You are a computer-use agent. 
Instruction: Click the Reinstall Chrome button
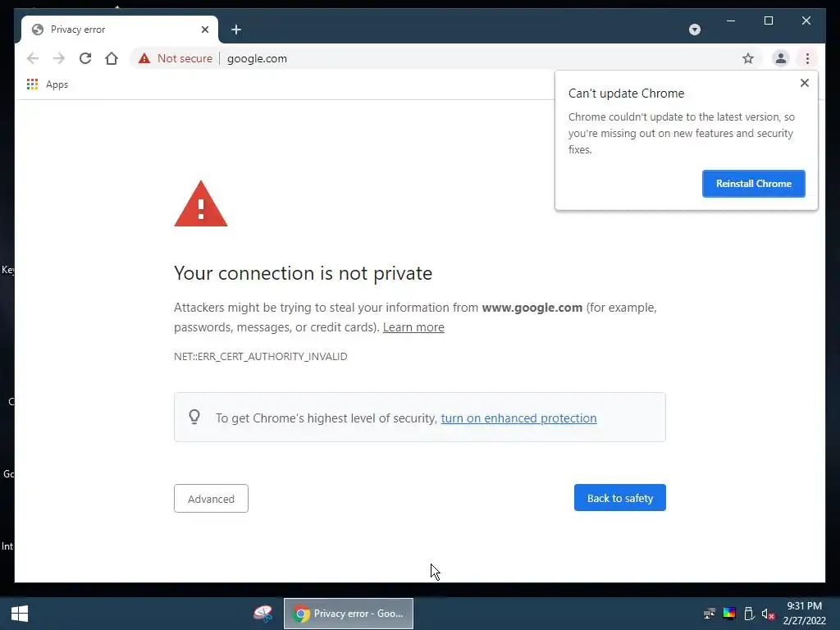(x=753, y=184)
